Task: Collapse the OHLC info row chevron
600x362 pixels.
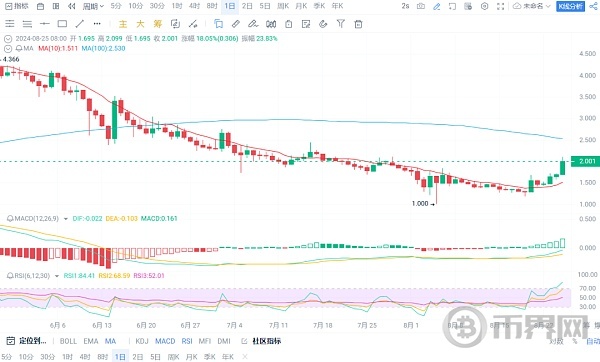Action: tap(8, 39)
